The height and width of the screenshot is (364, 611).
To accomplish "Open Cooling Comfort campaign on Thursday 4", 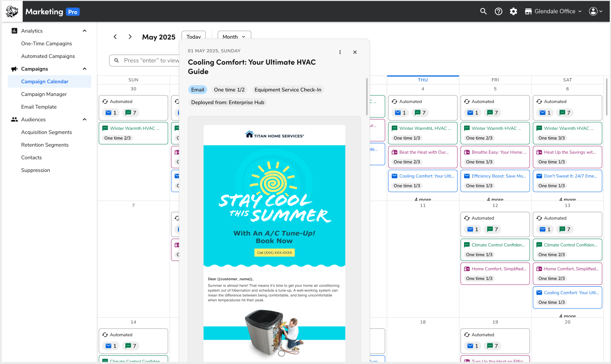I will (x=422, y=181).
